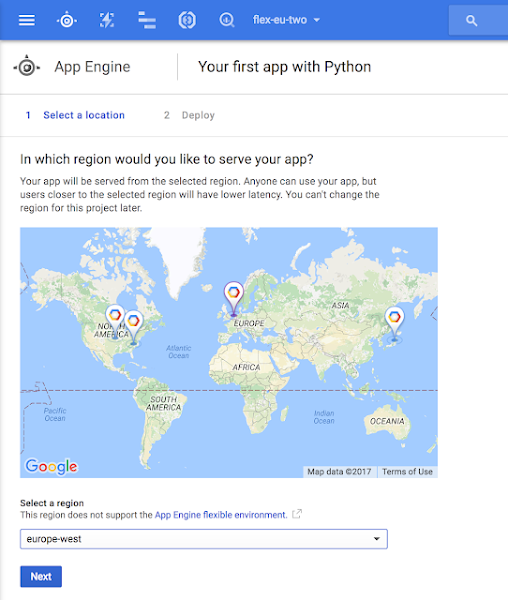Go to step 2 Deploy
Image resolution: width=508 pixels, height=600 pixels.
189,115
